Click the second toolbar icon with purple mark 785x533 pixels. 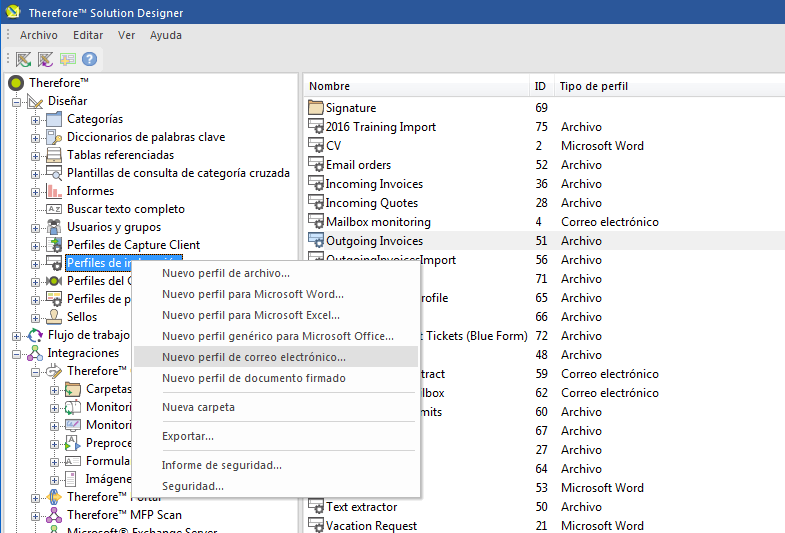point(46,59)
